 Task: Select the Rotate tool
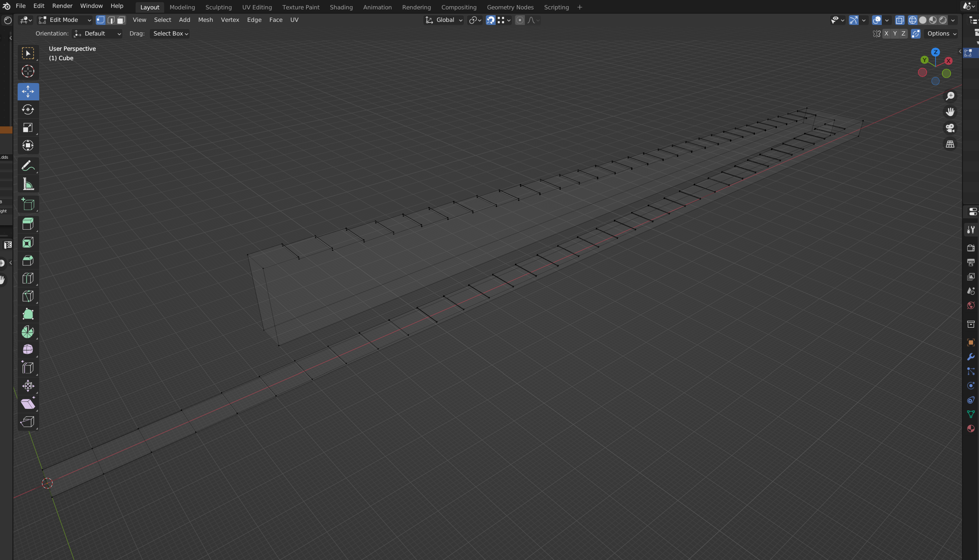[28, 110]
